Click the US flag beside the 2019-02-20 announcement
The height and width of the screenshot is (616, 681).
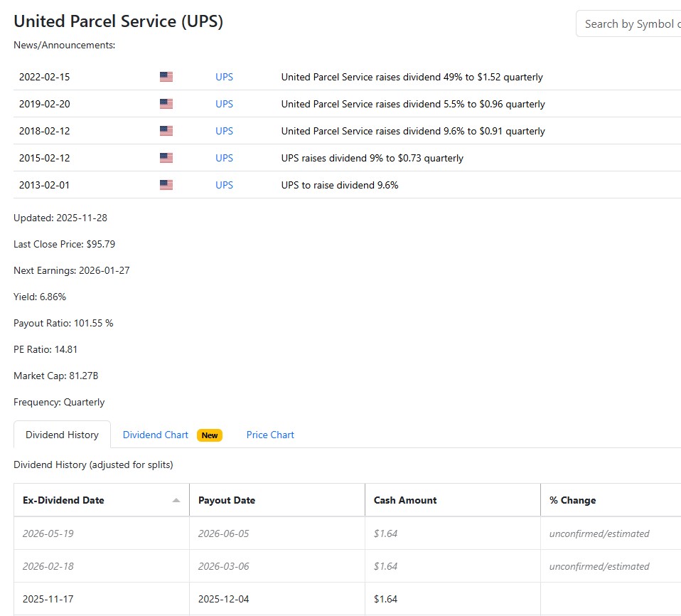coord(166,104)
